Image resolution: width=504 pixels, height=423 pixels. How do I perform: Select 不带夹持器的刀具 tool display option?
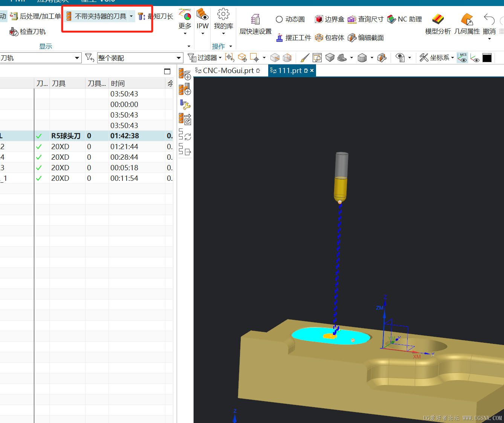96,16
